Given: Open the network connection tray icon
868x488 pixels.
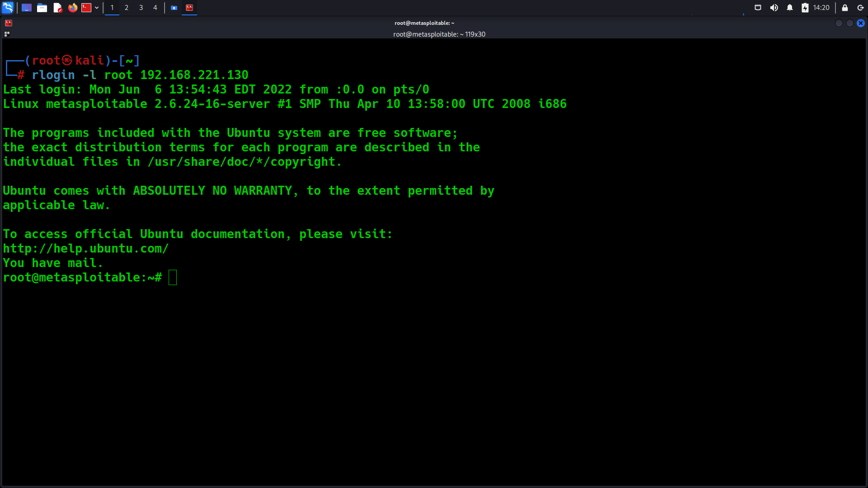Looking at the screenshot, I should 758,8.
